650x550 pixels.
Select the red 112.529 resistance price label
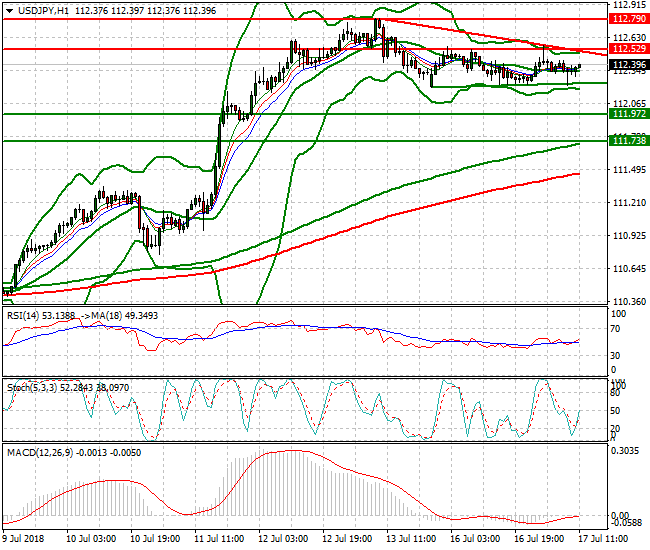coord(629,48)
